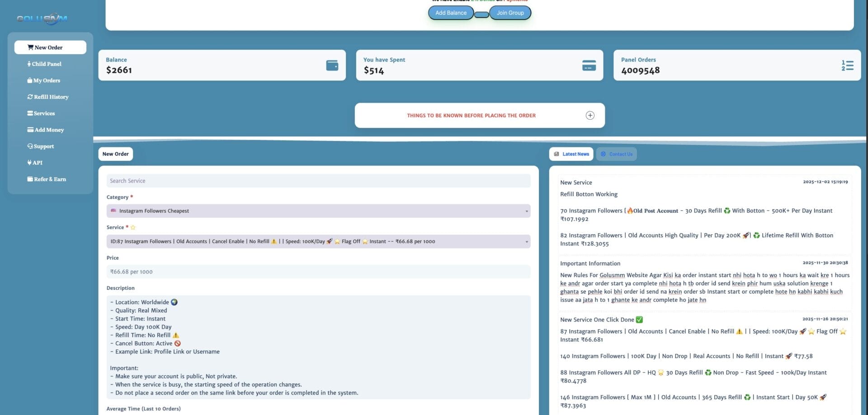Viewport: 868px width, 415px height.
Task: Select the Latest News tab
Action: click(x=571, y=154)
